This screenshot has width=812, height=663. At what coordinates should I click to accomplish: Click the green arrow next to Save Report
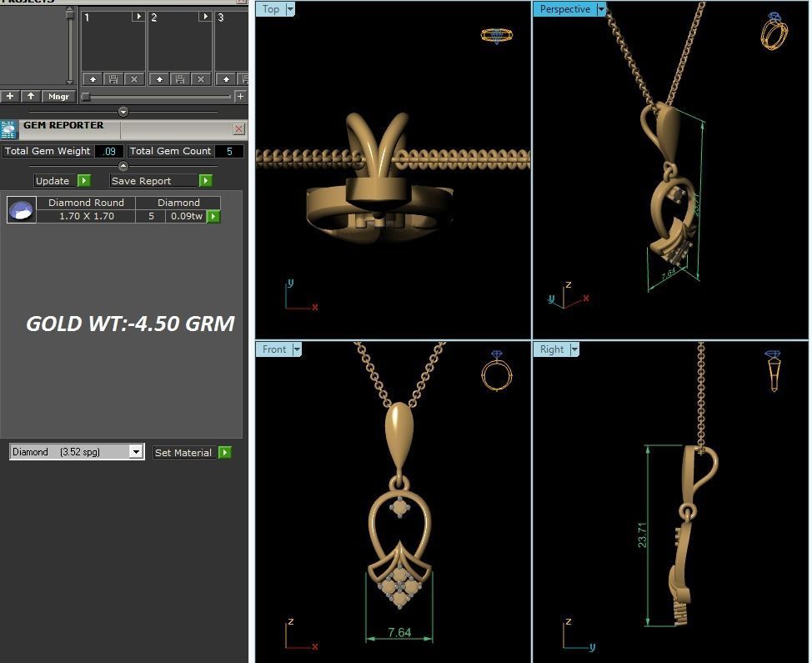coord(206,181)
